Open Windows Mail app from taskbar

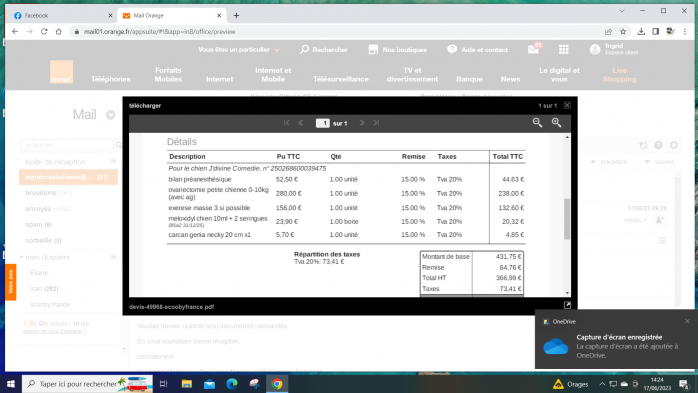[209, 384]
